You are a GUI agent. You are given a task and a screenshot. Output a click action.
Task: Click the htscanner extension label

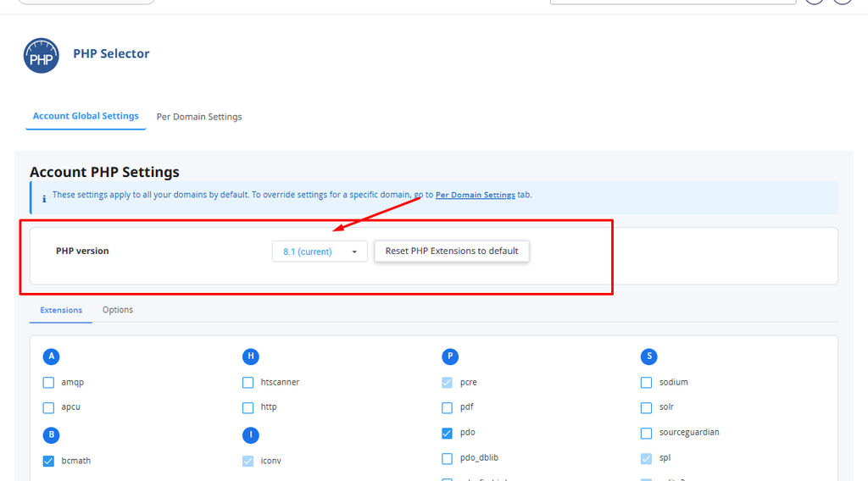pos(280,382)
